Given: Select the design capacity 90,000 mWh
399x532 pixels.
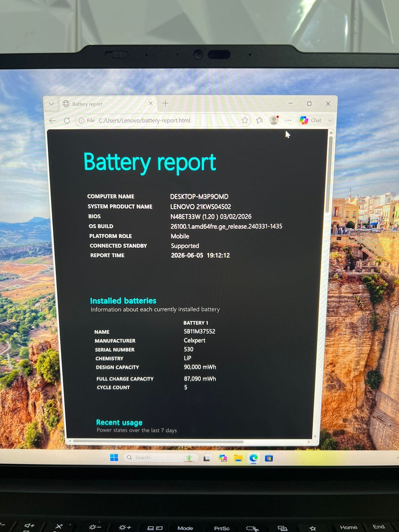Looking at the screenshot, I should (x=200, y=367).
